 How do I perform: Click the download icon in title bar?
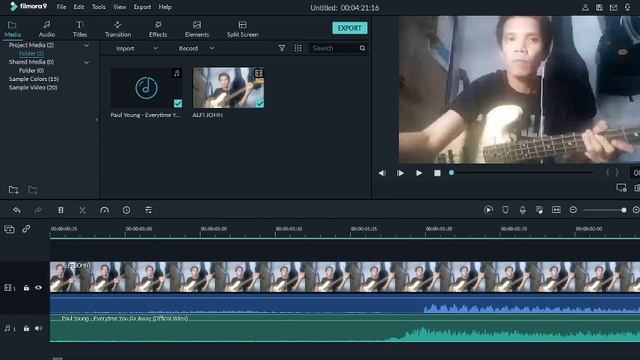(x=627, y=7)
